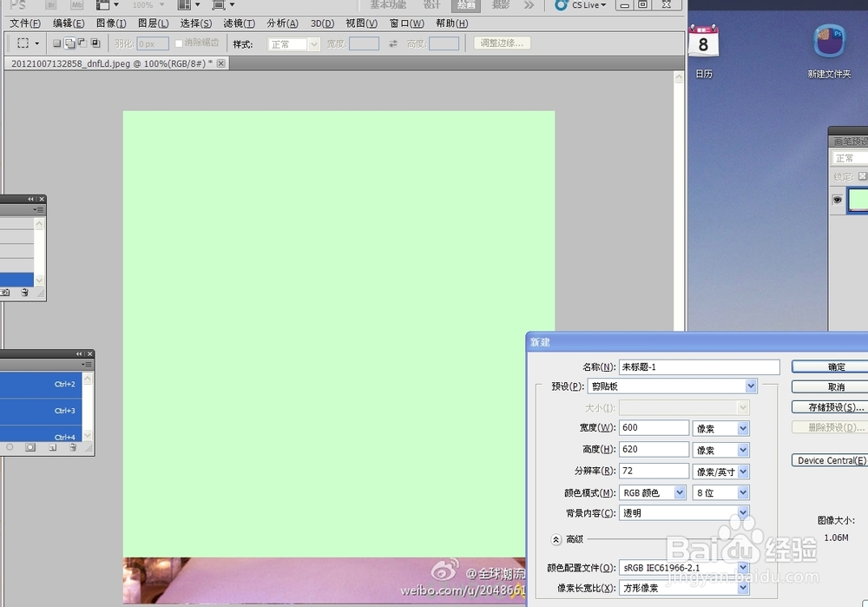The width and height of the screenshot is (868, 607).
Task: Toggle layer visibility eye icon in layers panel
Action: pyautogui.click(x=837, y=200)
